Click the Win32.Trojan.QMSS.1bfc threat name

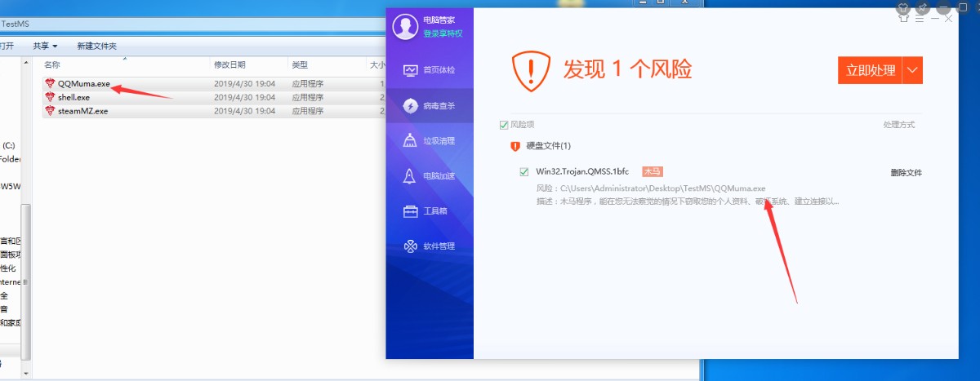[x=582, y=172]
